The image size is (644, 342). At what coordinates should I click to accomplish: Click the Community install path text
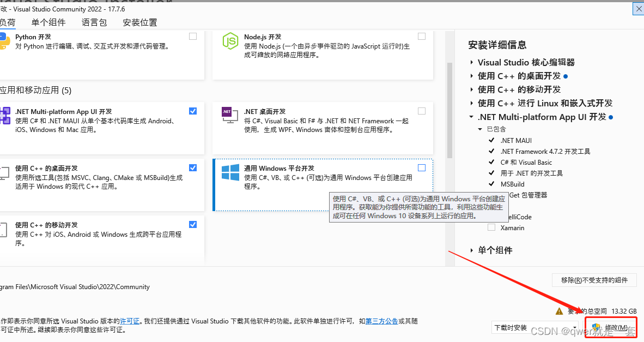[x=75, y=287]
